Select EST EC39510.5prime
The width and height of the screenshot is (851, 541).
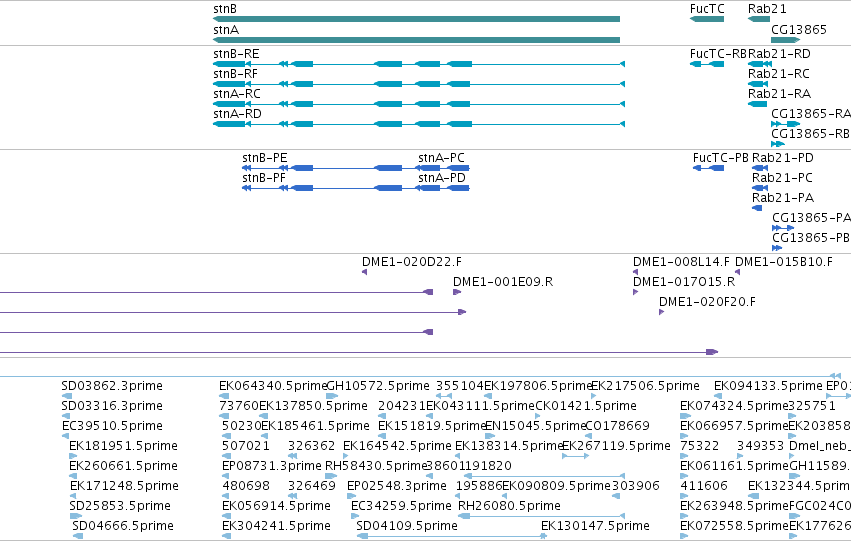(x=112, y=427)
